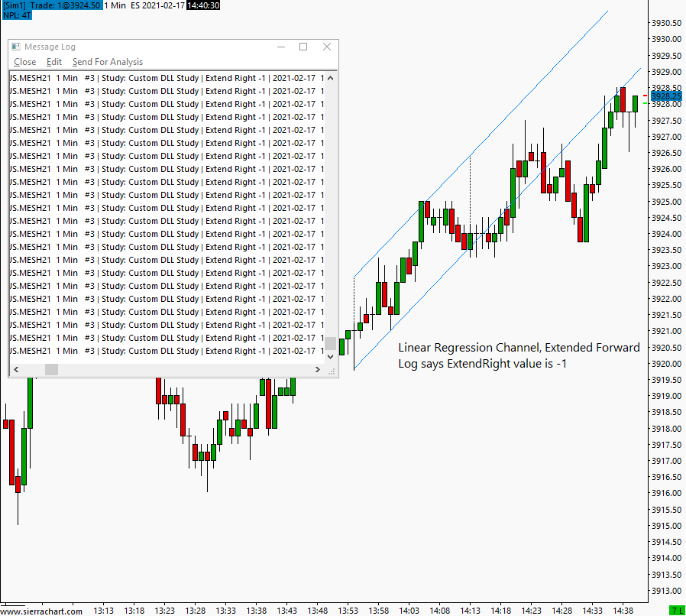The height and width of the screenshot is (616, 686).
Task: Click the log's vertical scrollbar down arrow
Action: pyautogui.click(x=330, y=356)
